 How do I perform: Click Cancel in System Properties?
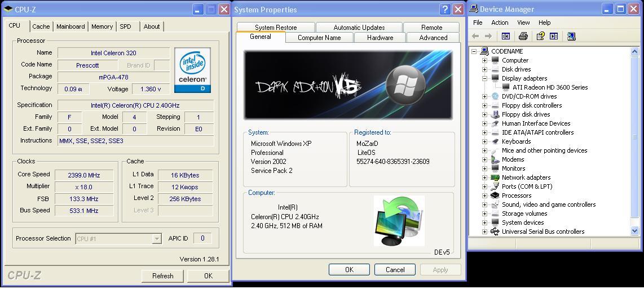(395, 270)
